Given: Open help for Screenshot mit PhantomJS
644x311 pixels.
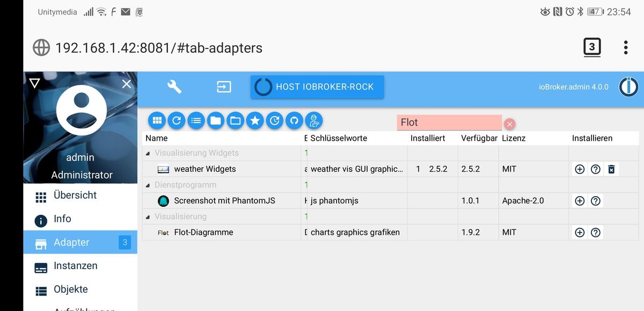Looking at the screenshot, I should point(595,201).
